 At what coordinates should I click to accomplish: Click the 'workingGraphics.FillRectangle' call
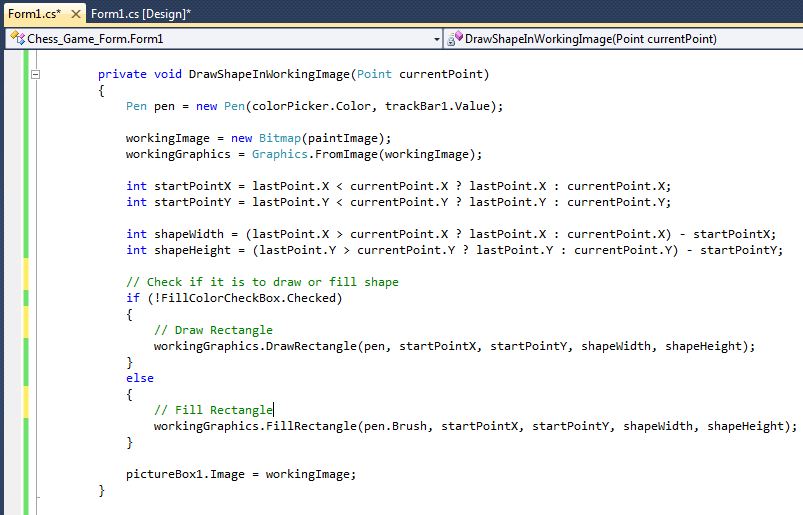click(475, 426)
